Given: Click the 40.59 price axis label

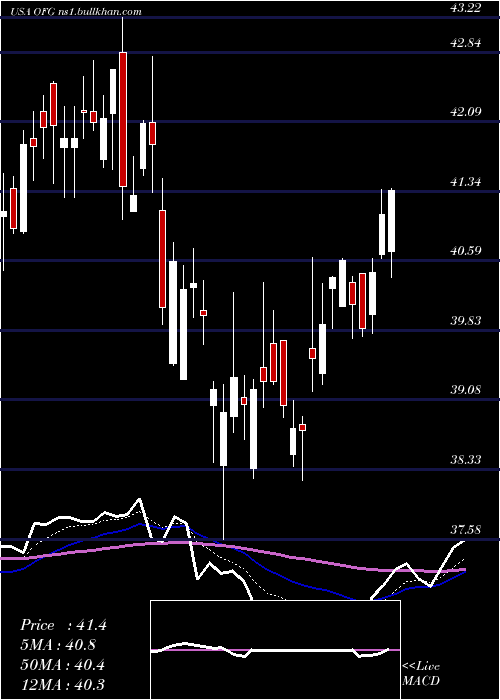Looking at the screenshot, I should click(466, 251).
